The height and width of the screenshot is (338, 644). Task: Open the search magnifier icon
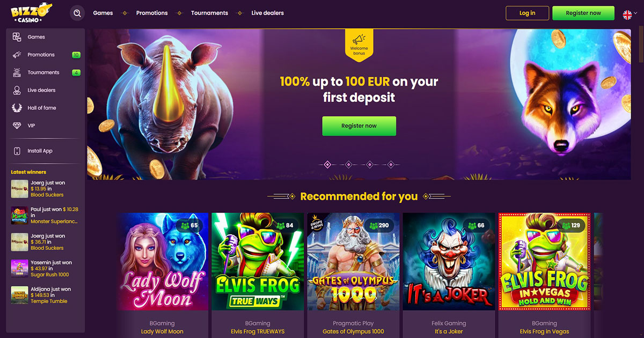[78, 13]
